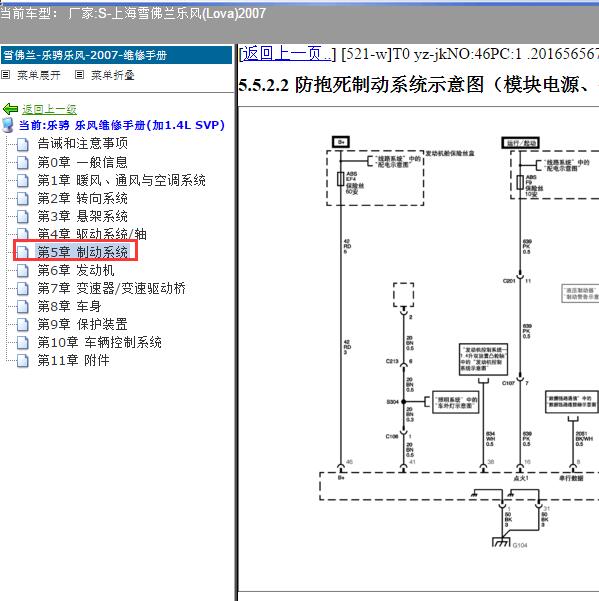Click the 返回上一页 link

click(x=286, y=54)
